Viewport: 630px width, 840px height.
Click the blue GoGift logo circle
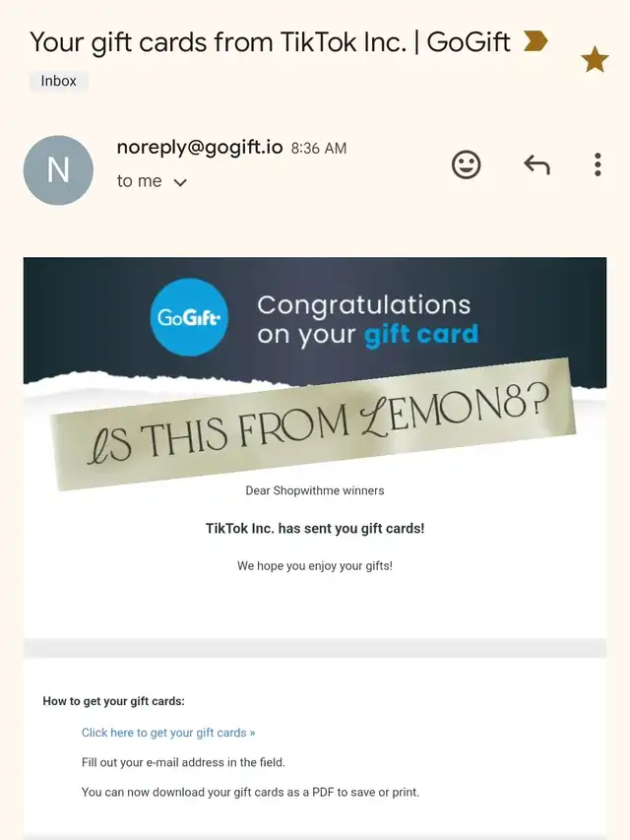[189, 317]
